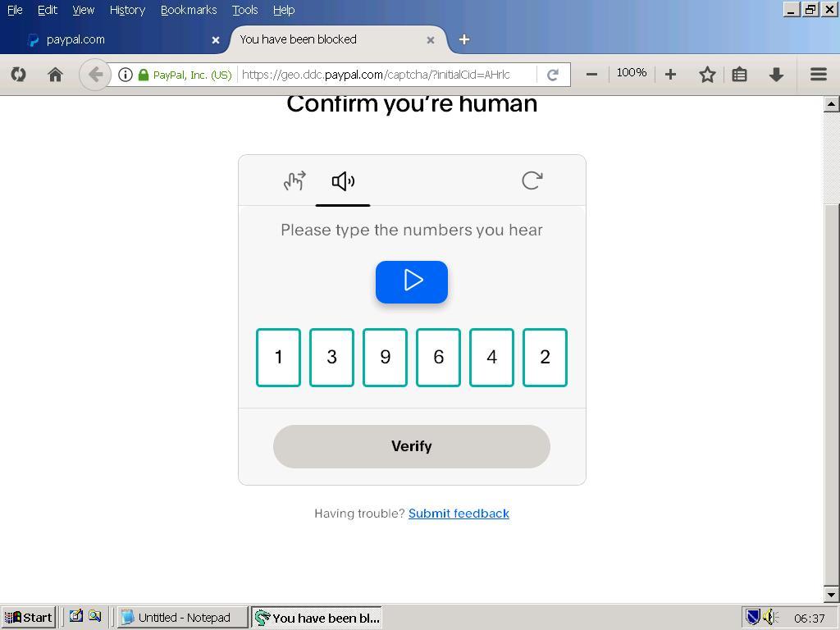
Task: Open the History menu
Action: click(127, 10)
